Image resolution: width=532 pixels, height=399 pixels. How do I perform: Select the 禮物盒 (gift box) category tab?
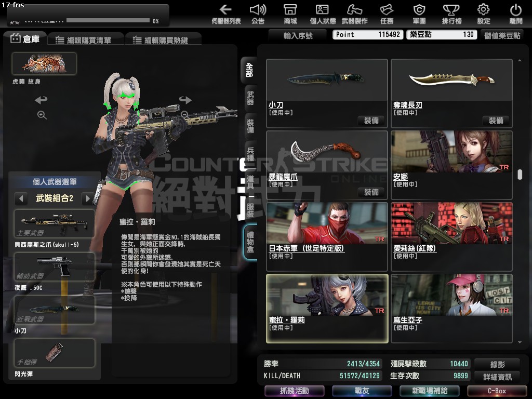[250, 242]
